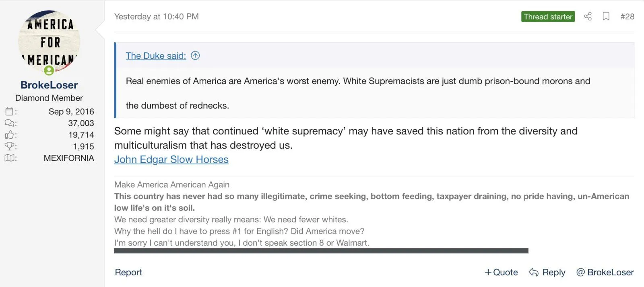Click the online status indicator on avatar
Image resolution: width=644 pixels, height=287 pixels.
(49, 71)
